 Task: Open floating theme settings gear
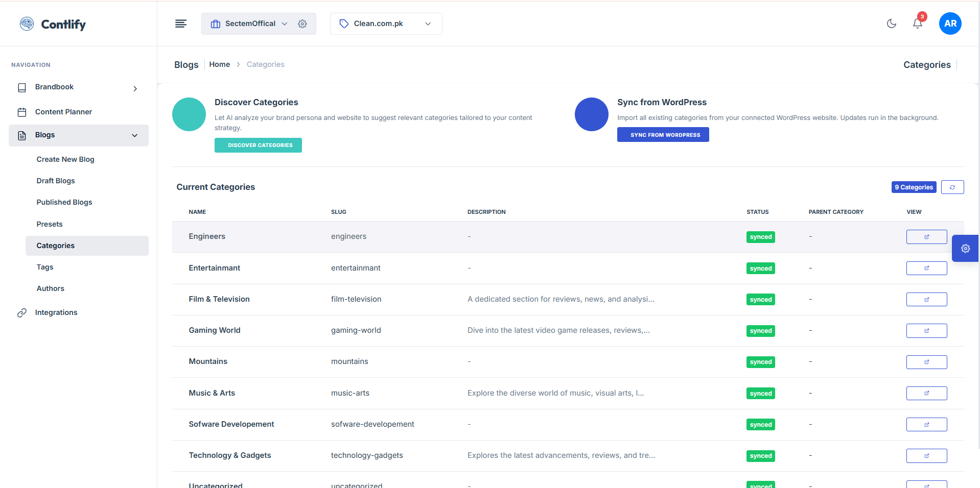(x=965, y=249)
